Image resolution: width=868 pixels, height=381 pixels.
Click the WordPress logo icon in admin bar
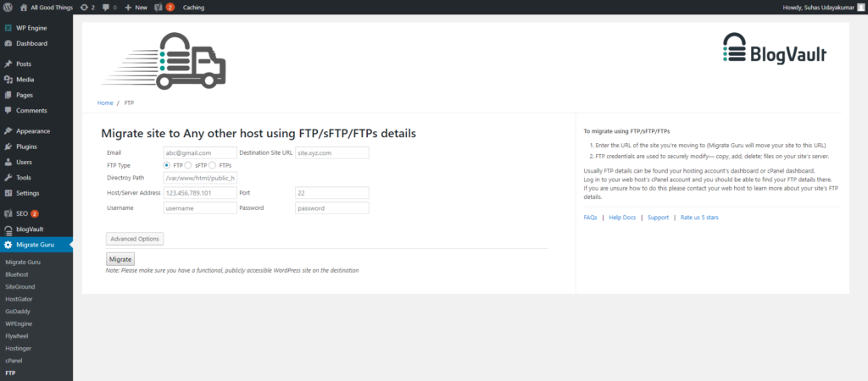8,8
